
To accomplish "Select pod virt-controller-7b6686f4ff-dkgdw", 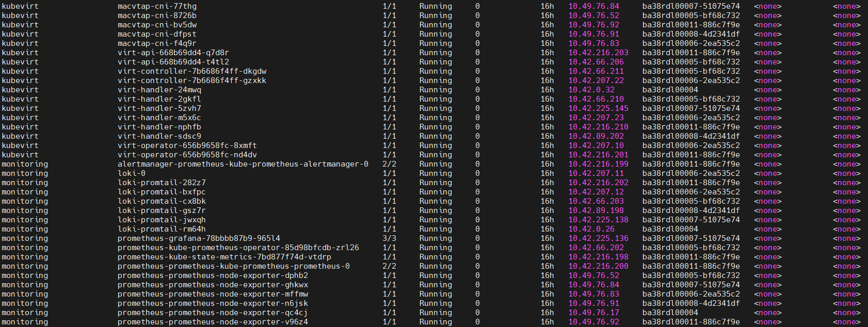I will point(192,71).
